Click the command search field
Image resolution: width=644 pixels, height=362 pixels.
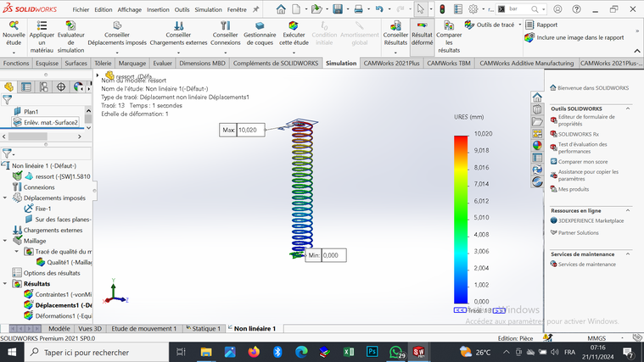tap(518, 9)
